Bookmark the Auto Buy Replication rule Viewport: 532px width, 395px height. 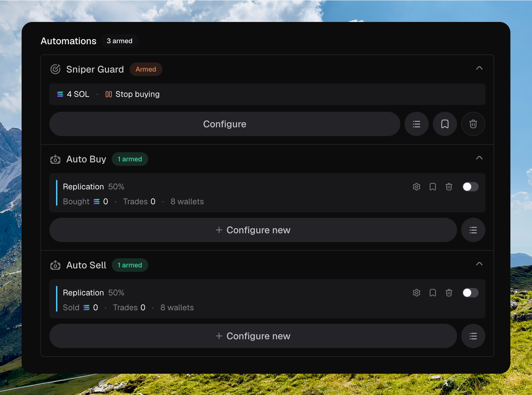click(433, 187)
